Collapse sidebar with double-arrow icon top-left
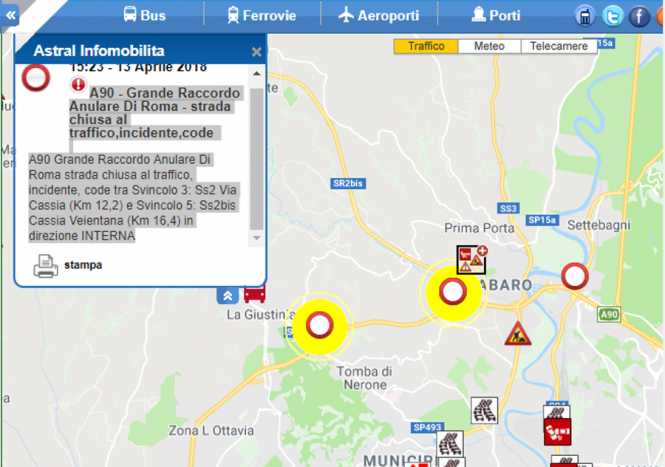Screen dimensions: 665x467 point(10,16)
